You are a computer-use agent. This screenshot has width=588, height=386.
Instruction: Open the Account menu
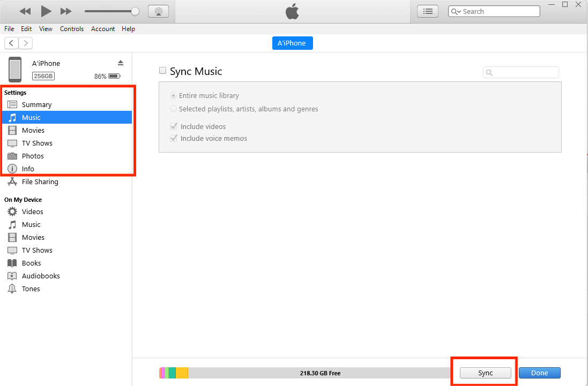(x=103, y=29)
